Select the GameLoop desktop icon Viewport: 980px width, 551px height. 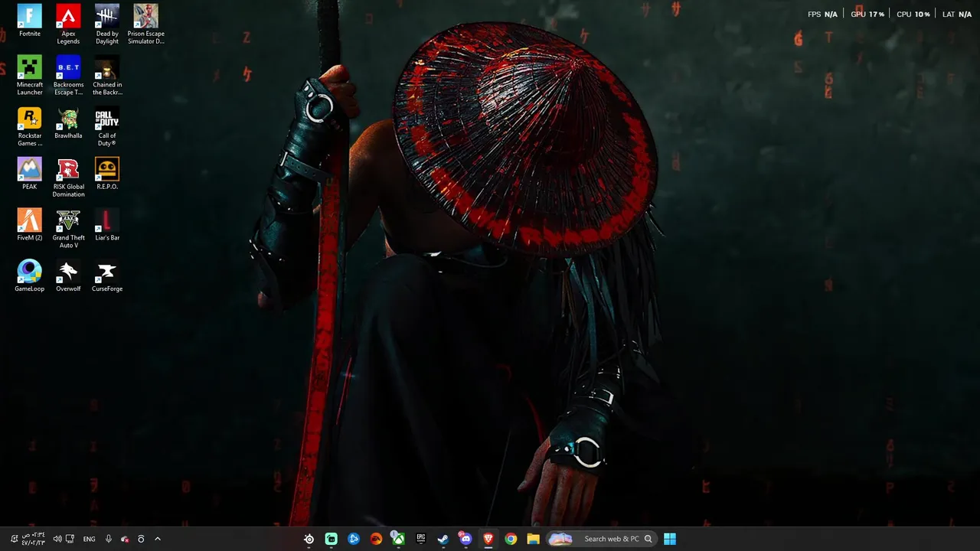(x=29, y=276)
